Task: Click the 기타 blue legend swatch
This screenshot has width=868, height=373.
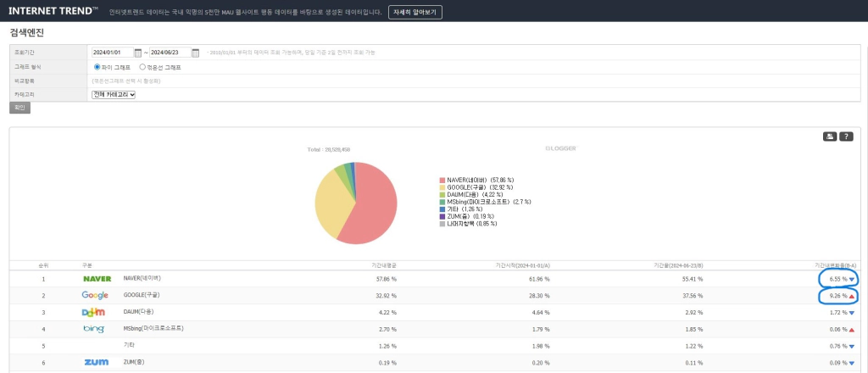Action: pyautogui.click(x=442, y=209)
